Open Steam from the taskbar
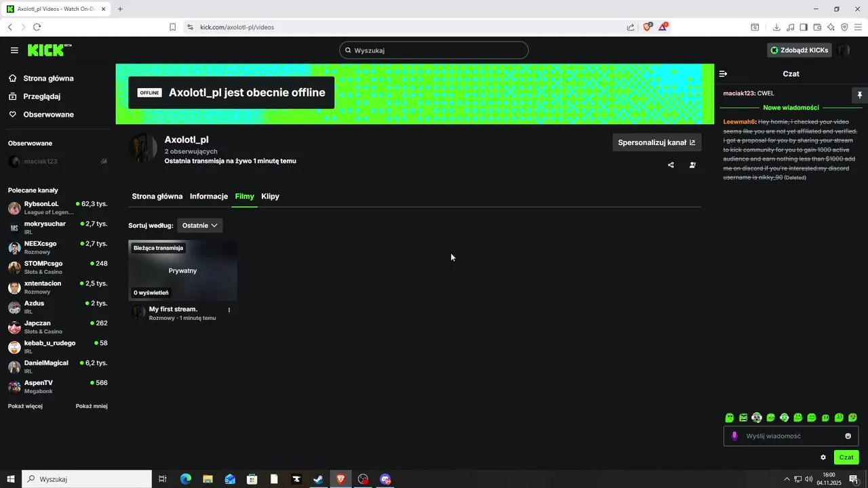Screen dimensions: 868x488 pyautogui.click(x=318, y=479)
